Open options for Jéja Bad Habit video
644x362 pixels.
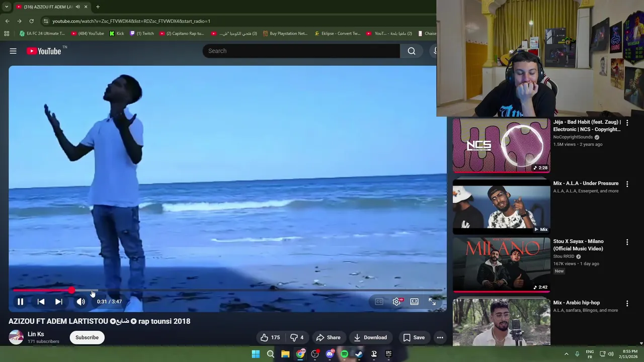click(x=627, y=123)
